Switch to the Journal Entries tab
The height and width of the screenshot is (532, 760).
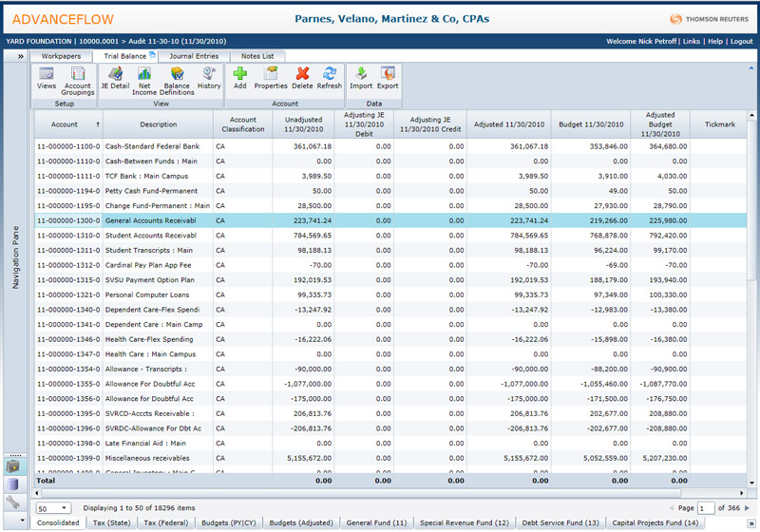[x=194, y=56]
